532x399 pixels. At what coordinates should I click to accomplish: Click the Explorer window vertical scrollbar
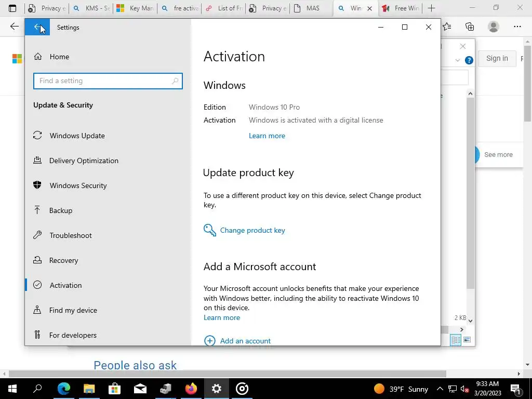[x=470, y=193]
